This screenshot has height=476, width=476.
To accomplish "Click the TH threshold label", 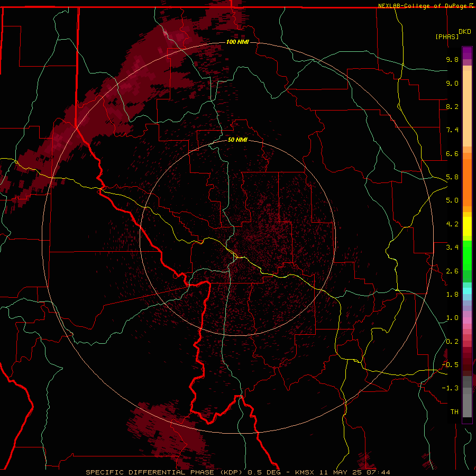I will (x=454, y=412).
